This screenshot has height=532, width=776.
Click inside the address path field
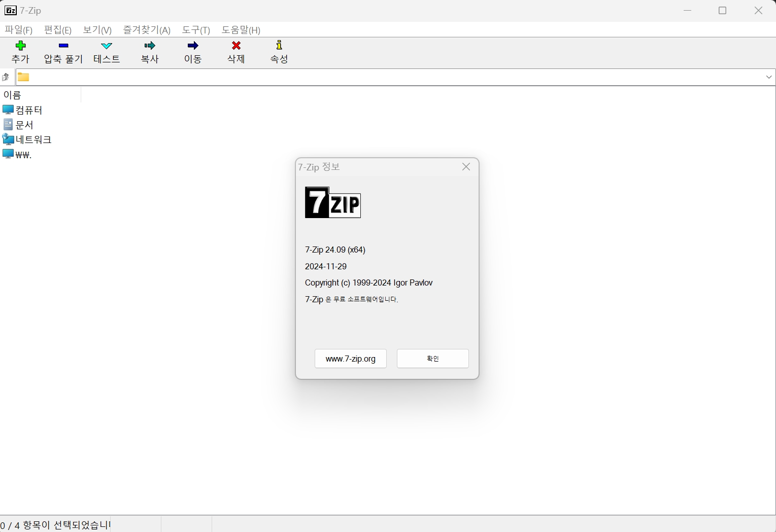tap(396, 77)
